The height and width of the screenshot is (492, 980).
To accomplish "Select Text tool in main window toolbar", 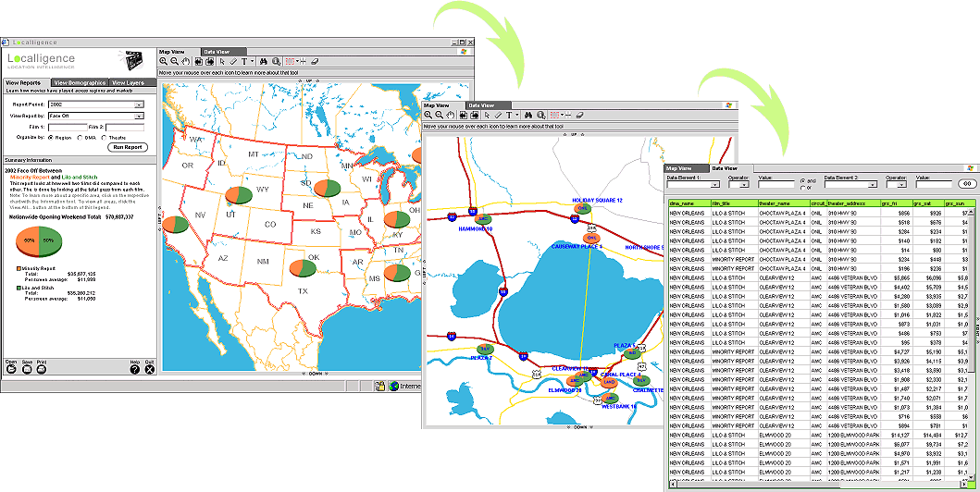I will [243, 62].
